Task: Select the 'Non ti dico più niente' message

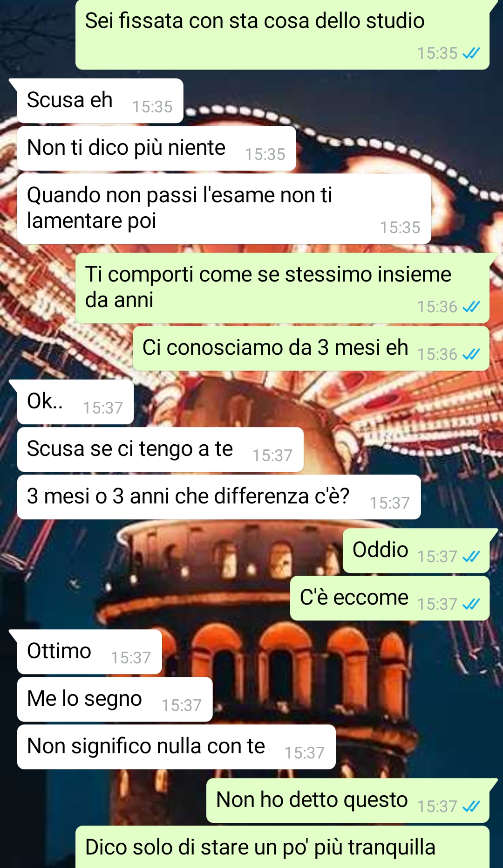Action: pos(156,148)
